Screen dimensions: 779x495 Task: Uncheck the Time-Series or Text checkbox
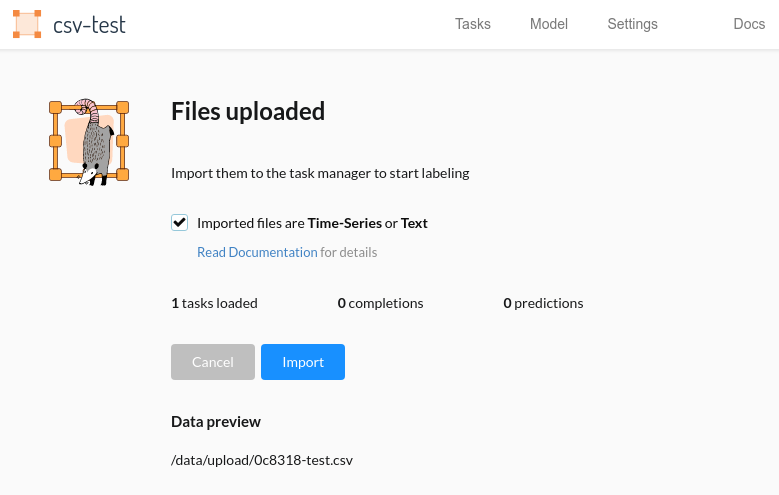179,222
